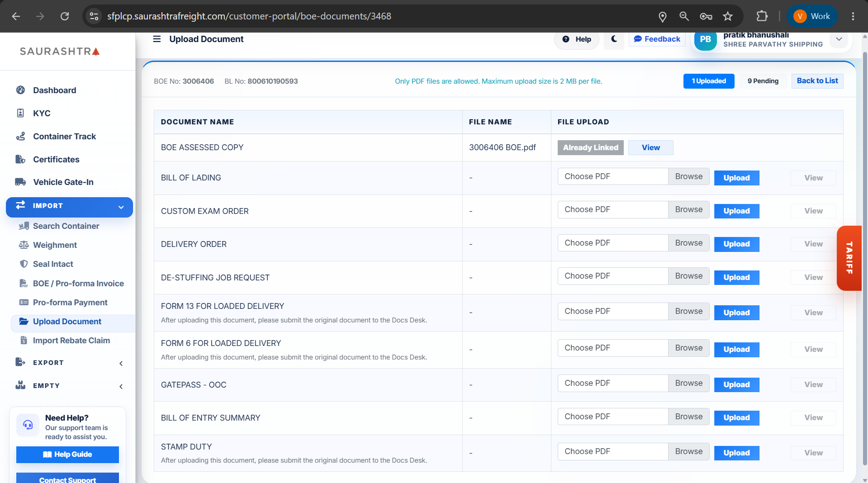Expand the EXPORT menu section
This screenshot has width=868, height=483.
tap(69, 363)
